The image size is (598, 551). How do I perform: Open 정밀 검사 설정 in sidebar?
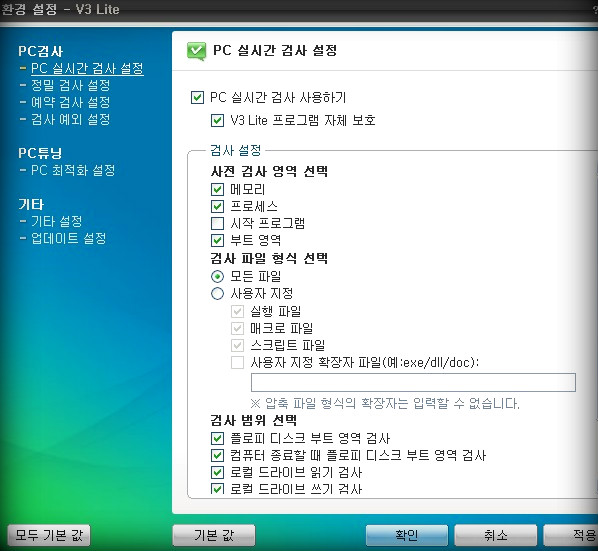tap(71, 85)
